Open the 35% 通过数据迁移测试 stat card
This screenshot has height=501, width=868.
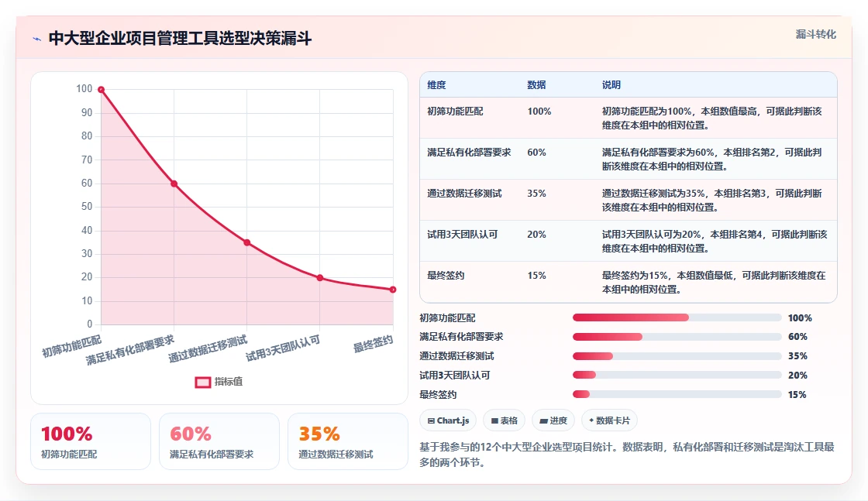coord(348,441)
